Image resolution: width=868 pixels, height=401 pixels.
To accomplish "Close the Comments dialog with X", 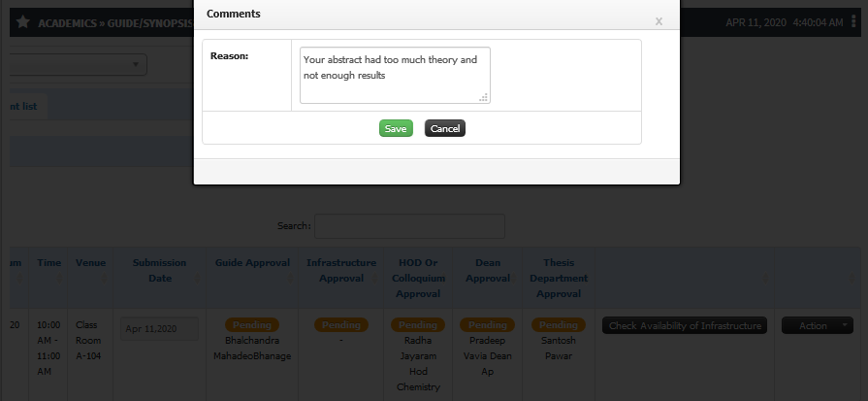I will tap(659, 21).
